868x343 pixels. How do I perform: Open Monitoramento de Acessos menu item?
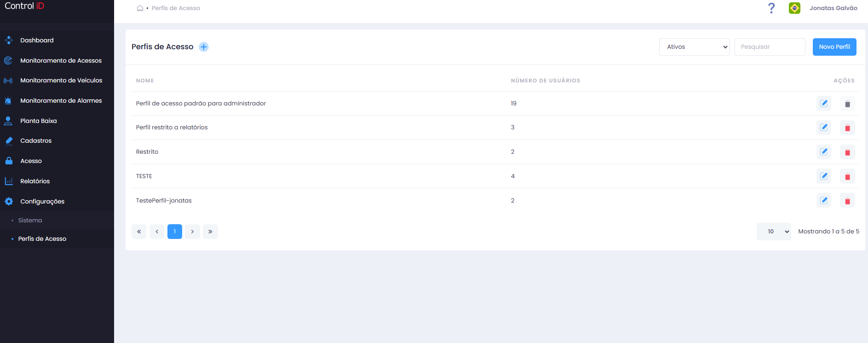click(61, 60)
